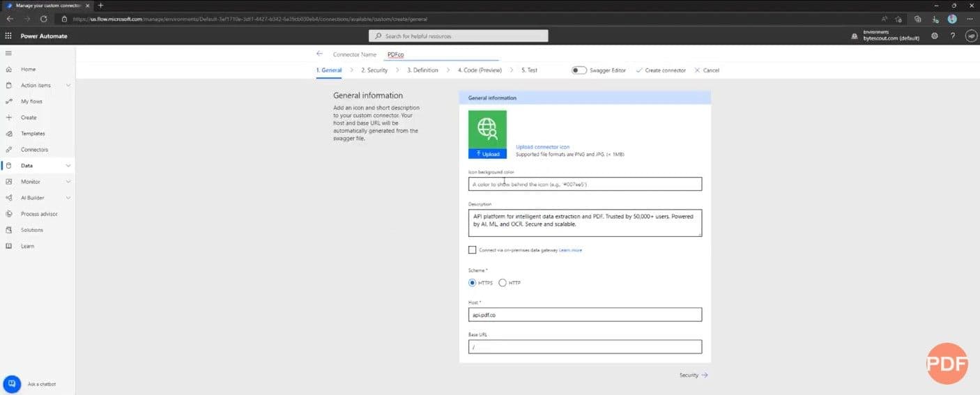Open Process advisor from the sidebar

pyautogui.click(x=38, y=214)
